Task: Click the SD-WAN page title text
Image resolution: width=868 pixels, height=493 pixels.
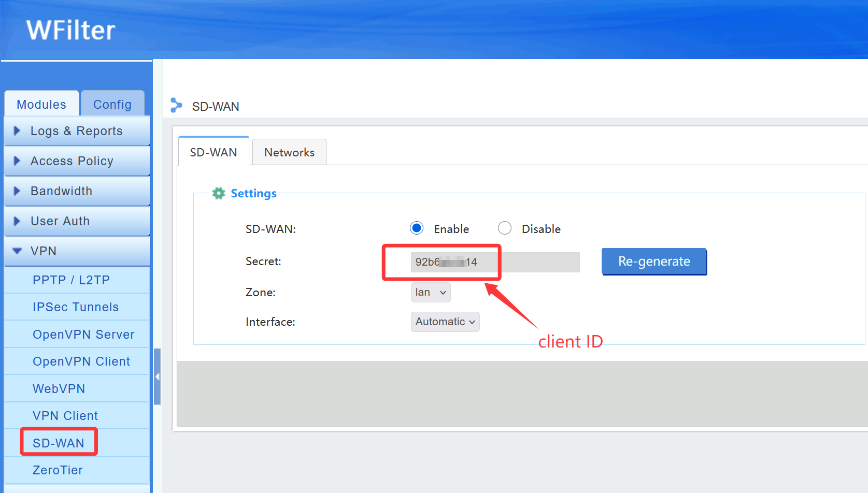Action: click(x=216, y=106)
